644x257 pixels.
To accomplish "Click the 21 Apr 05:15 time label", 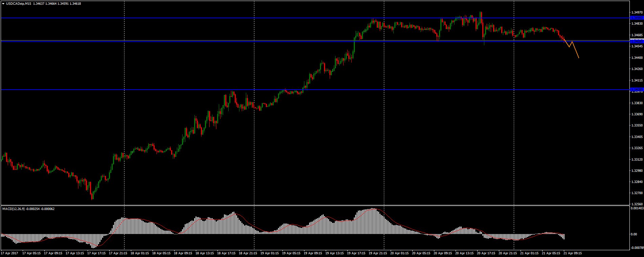I will click(x=551, y=253).
